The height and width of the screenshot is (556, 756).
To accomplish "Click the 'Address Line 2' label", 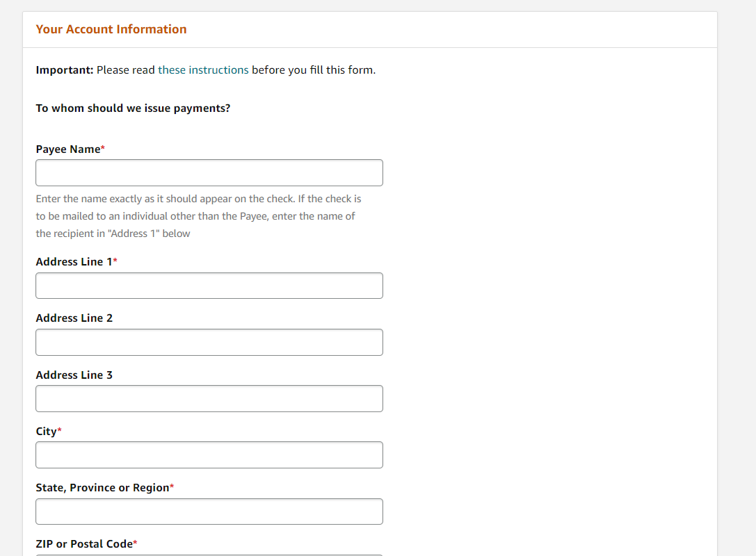I will point(74,318).
